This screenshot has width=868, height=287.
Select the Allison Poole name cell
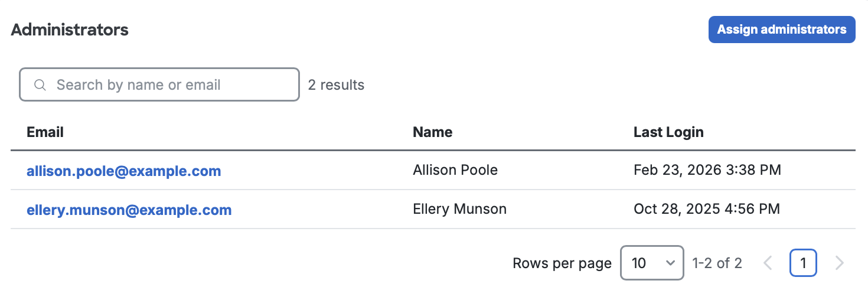455,171
